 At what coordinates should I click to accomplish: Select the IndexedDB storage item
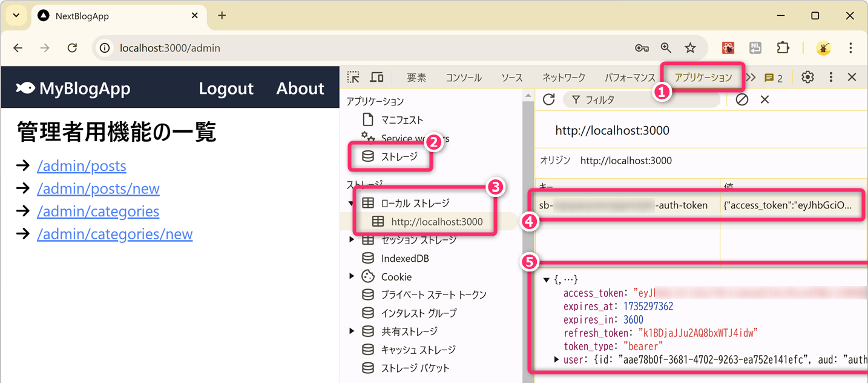point(404,258)
